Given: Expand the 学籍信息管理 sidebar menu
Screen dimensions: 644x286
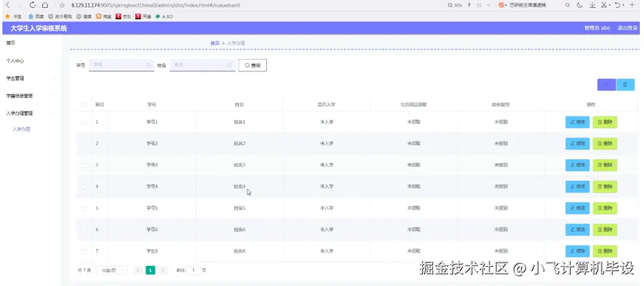Looking at the screenshot, I should 31,96.
